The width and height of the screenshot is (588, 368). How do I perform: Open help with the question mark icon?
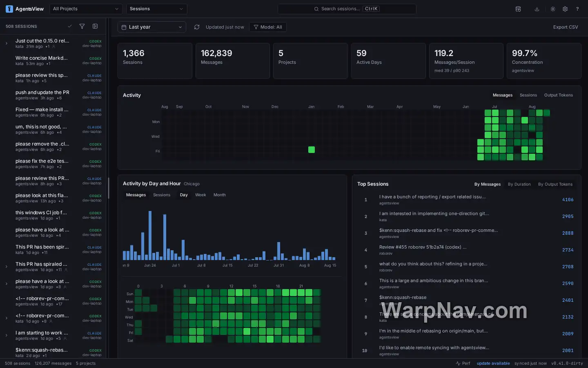pyautogui.click(x=577, y=9)
